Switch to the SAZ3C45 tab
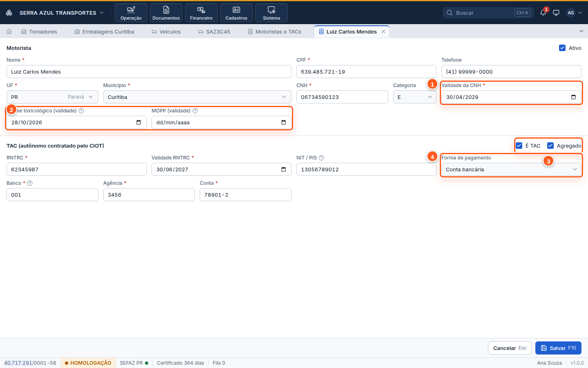Screen dimensions: 588x368 click(x=214, y=31)
